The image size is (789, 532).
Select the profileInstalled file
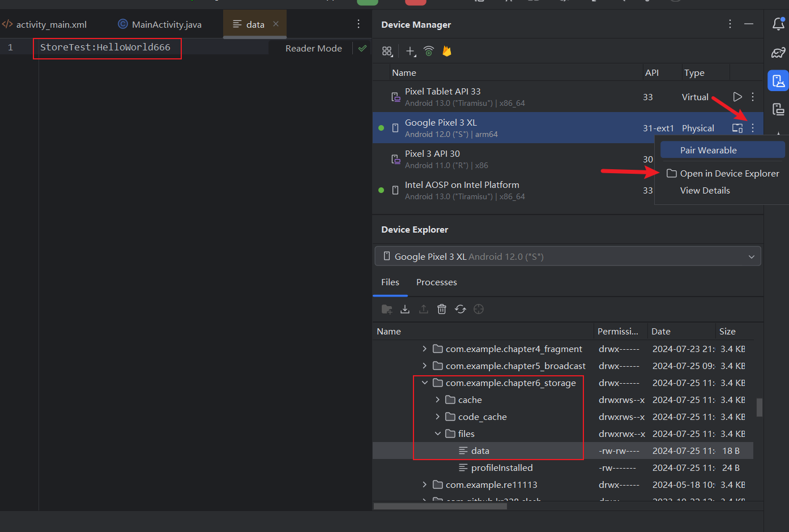coord(501,468)
